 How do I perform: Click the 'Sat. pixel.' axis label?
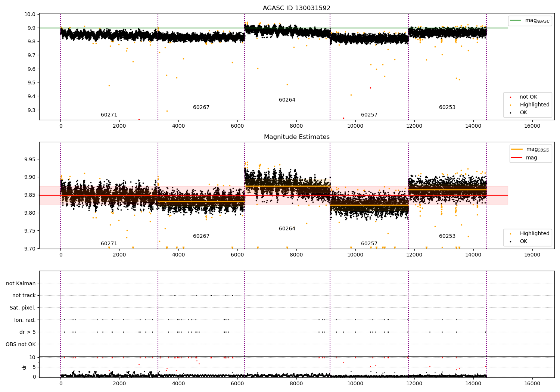tap(23, 308)
